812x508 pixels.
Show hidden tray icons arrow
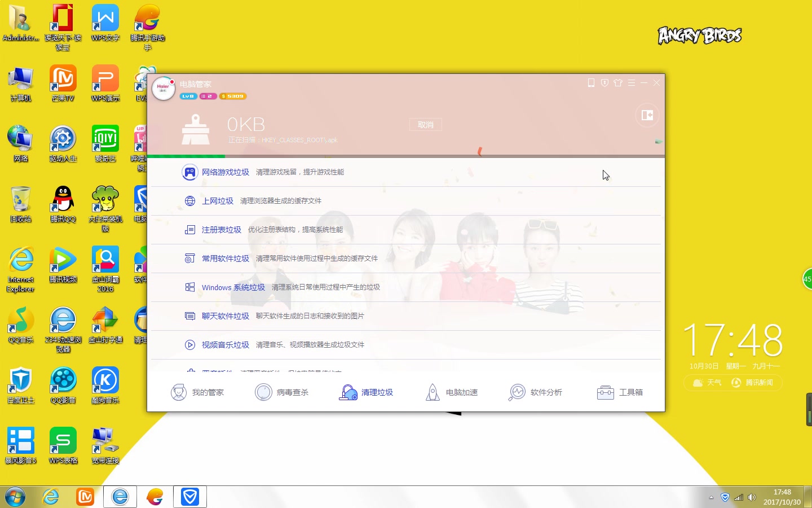pyautogui.click(x=711, y=497)
